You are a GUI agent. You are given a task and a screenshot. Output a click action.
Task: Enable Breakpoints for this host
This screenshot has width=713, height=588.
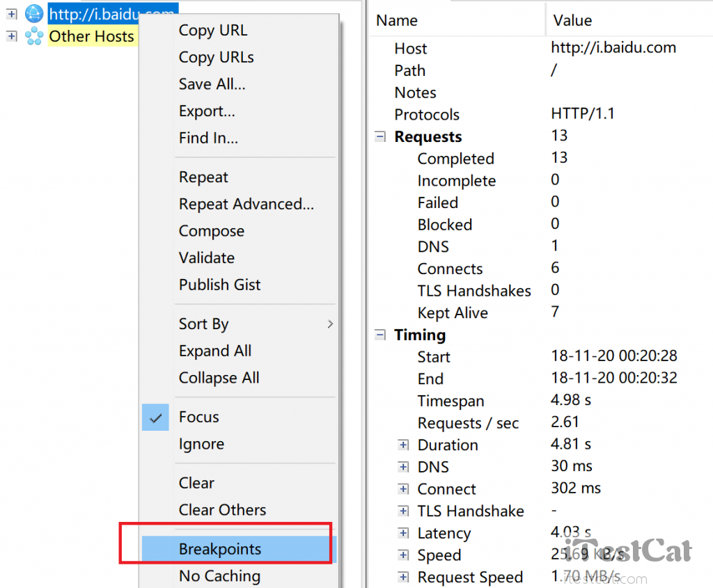[x=240, y=549]
